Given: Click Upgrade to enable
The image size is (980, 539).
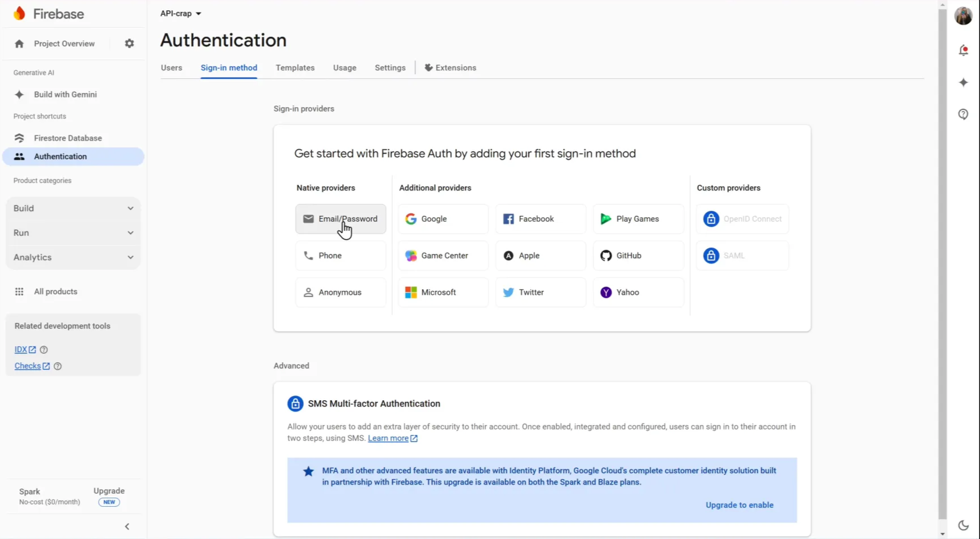Looking at the screenshot, I should [739, 505].
